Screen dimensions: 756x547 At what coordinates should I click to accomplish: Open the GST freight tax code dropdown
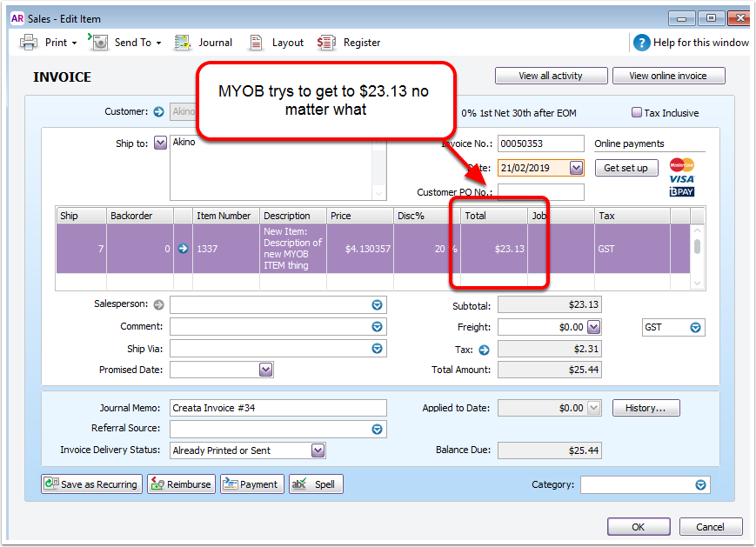click(695, 328)
